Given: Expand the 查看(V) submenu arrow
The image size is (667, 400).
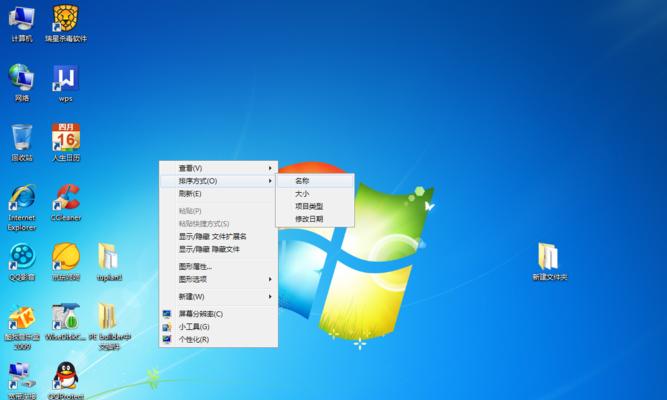Looking at the screenshot, I should coord(270,169).
